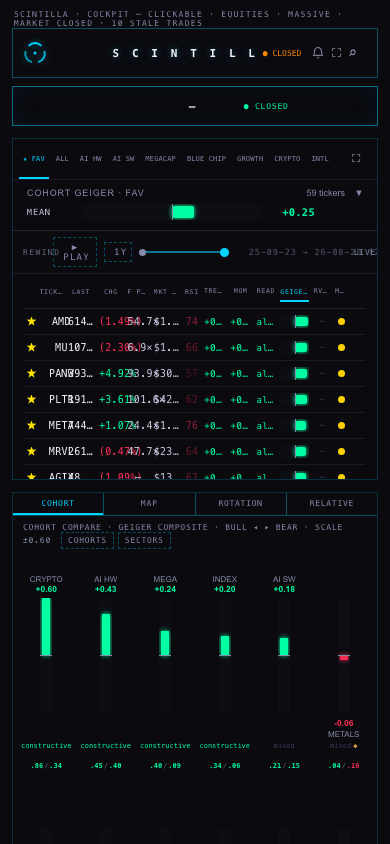
Task: Click the MEGA cohort bar
Action: pos(165,643)
